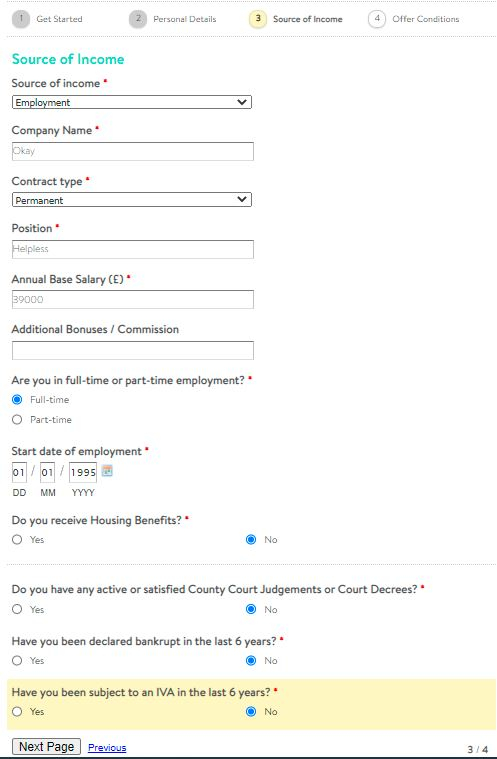Choose Yes for County Court Judgements

17,609
